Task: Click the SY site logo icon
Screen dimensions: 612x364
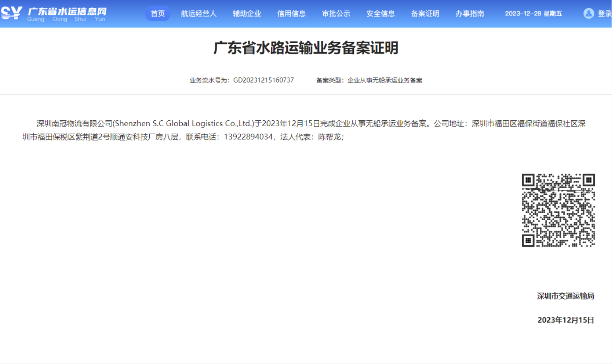Action: 11,13
